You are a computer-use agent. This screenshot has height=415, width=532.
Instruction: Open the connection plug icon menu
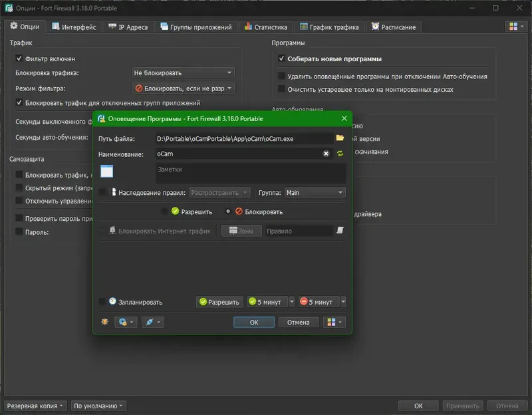tap(153, 322)
